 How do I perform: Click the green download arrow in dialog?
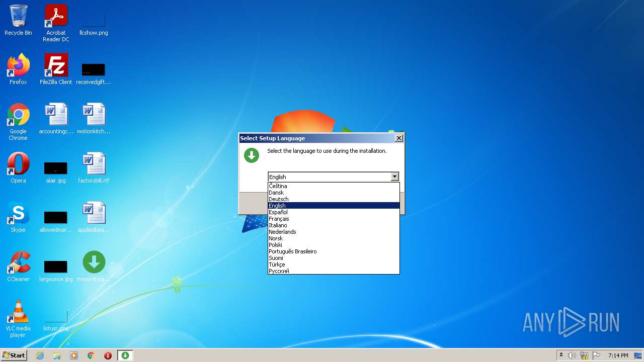tap(252, 155)
